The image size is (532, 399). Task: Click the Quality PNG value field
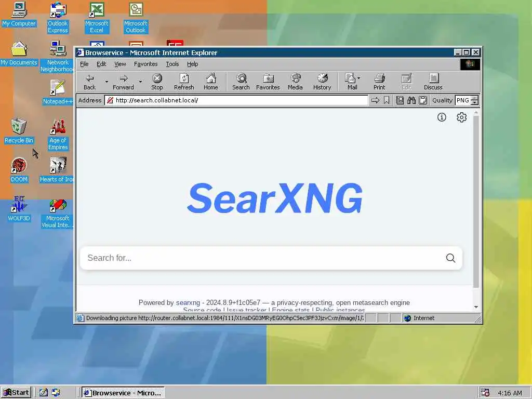click(x=463, y=100)
